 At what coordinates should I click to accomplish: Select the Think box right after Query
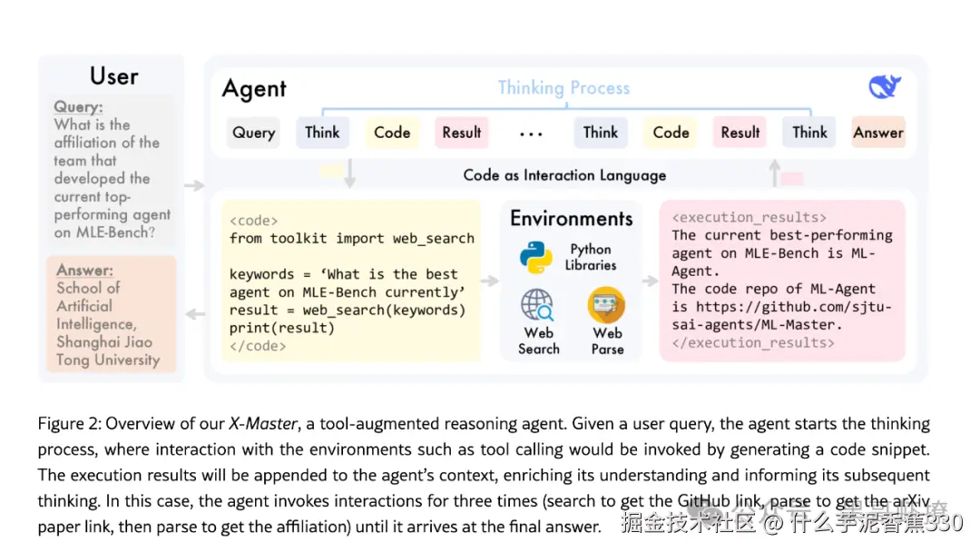322,133
